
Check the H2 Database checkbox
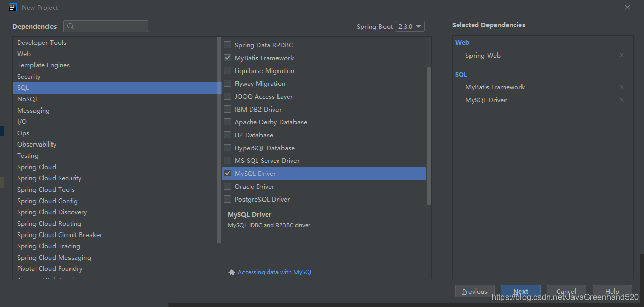click(228, 135)
